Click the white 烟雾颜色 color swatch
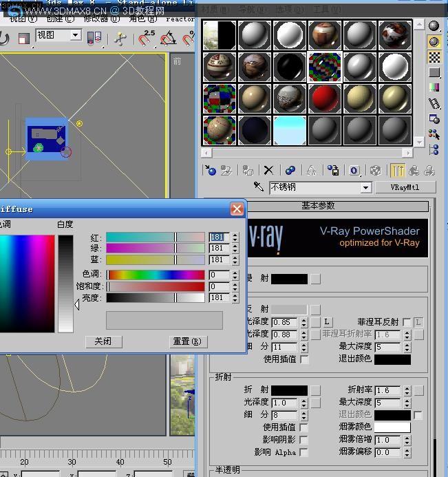This screenshot has width=448, height=477. (392, 427)
